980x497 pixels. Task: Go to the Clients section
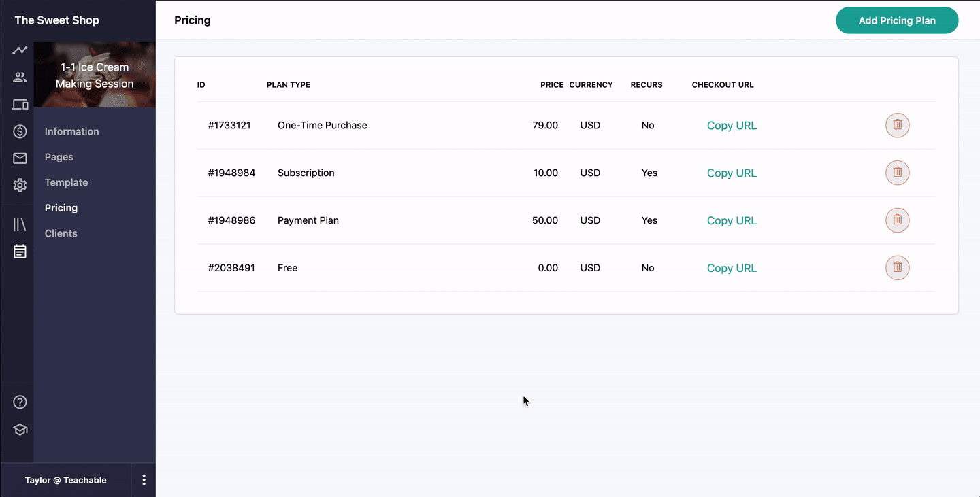click(61, 233)
